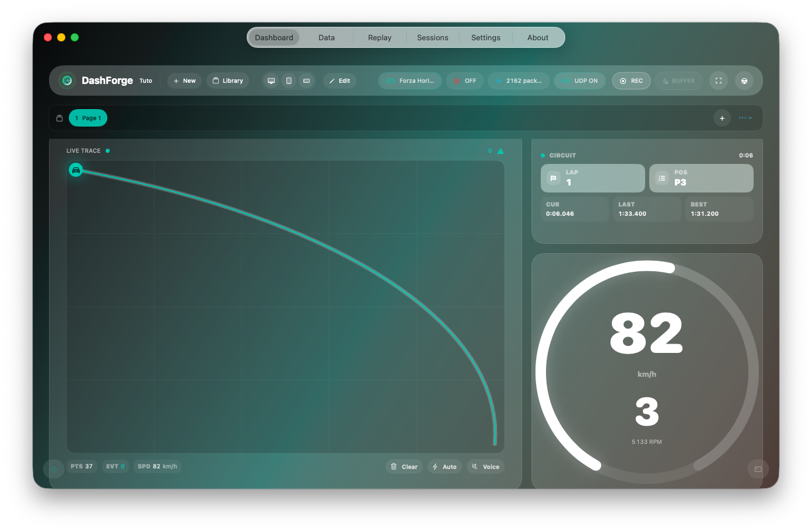The height and width of the screenshot is (532, 812).
Task: Click the pages stack icon beside Page 1
Action: [60, 118]
